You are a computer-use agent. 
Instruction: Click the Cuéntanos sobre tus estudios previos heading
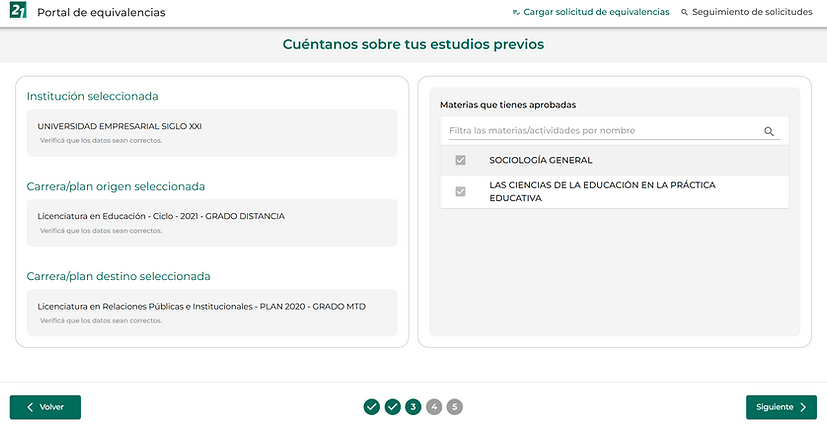[x=413, y=44]
